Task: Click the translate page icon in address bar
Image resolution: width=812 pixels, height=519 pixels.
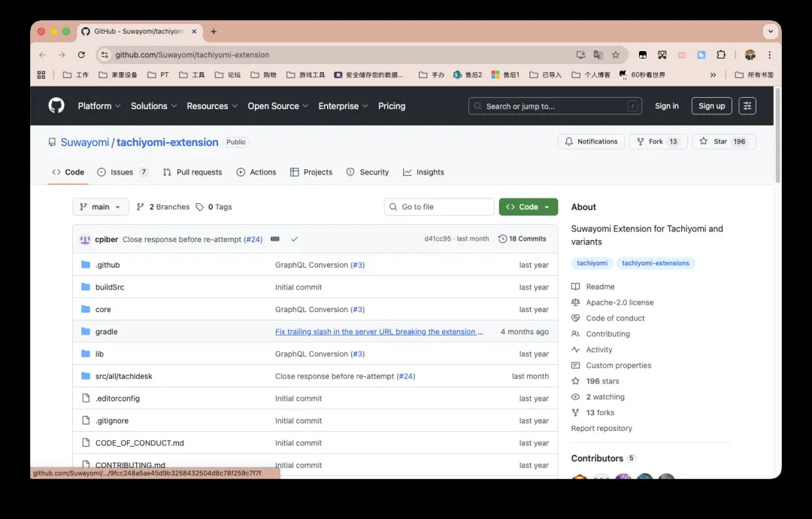Action: [598, 55]
